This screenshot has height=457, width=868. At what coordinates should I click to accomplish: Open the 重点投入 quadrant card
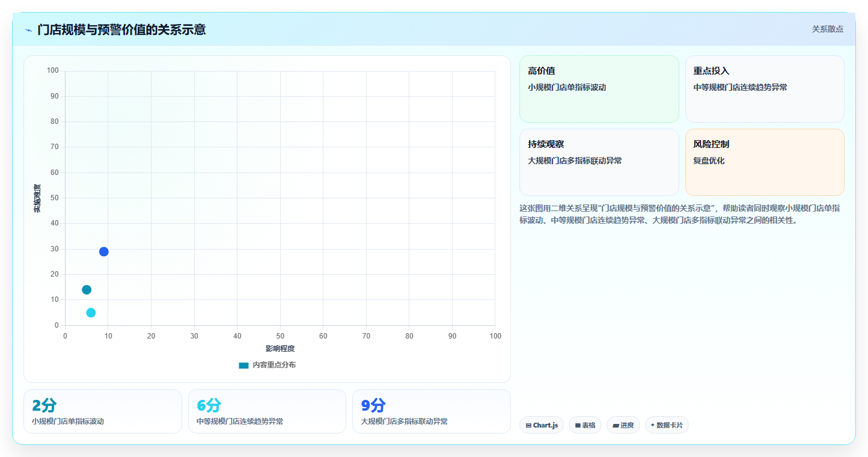(x=765, y=89)
